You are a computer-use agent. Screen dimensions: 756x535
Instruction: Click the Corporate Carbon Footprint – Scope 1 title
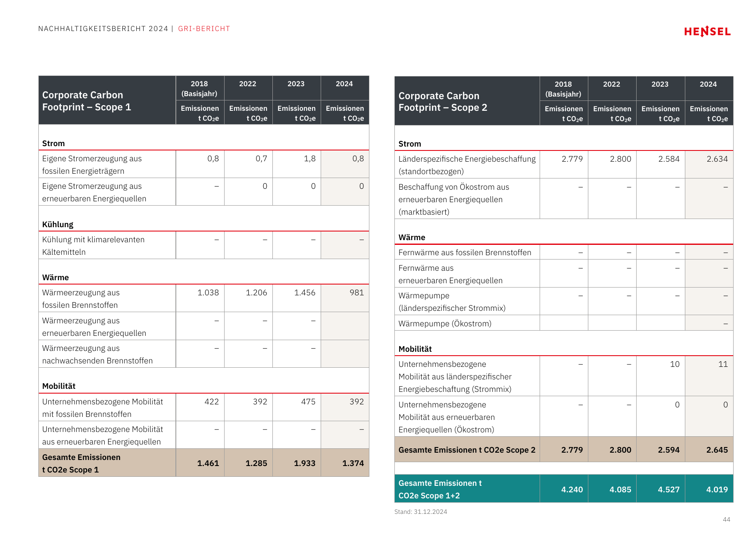coord(87,101)
